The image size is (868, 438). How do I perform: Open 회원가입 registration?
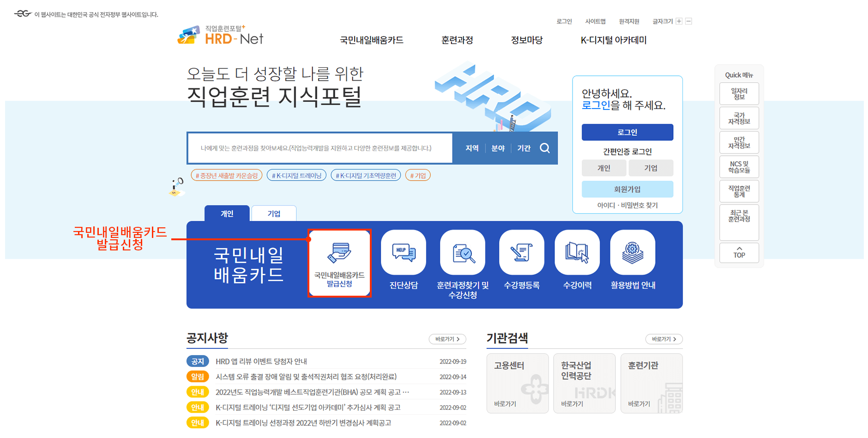click(627, 189)
